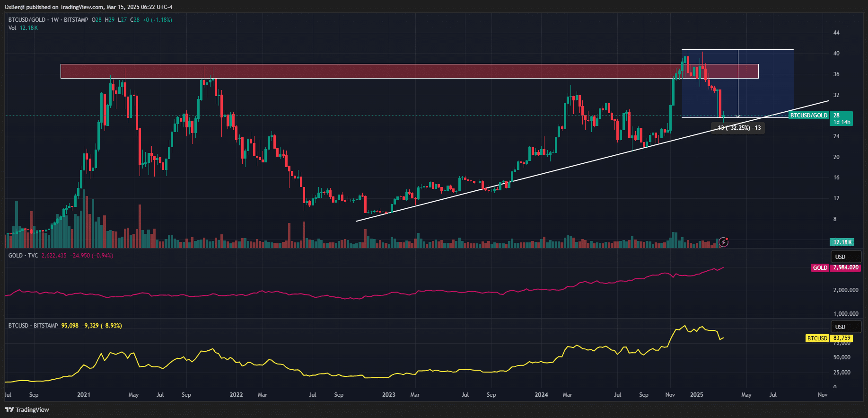Viewport: 868px width, 418px height.
Task: Click the GOLD 2,984.020 price label
Action: click(835, 267)
